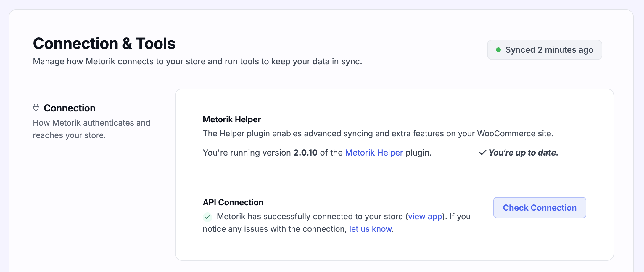Click the 'Helper plugin enables advanced syncing' sentence
This screenshot has width=644, height=272.
[x=378, y=134]
